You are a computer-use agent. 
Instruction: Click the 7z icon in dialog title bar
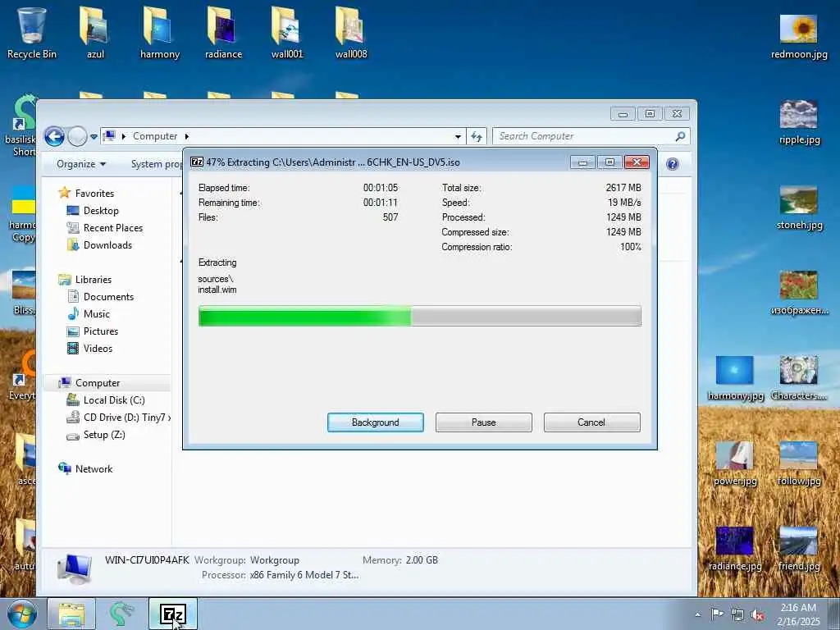pos(197,162)
